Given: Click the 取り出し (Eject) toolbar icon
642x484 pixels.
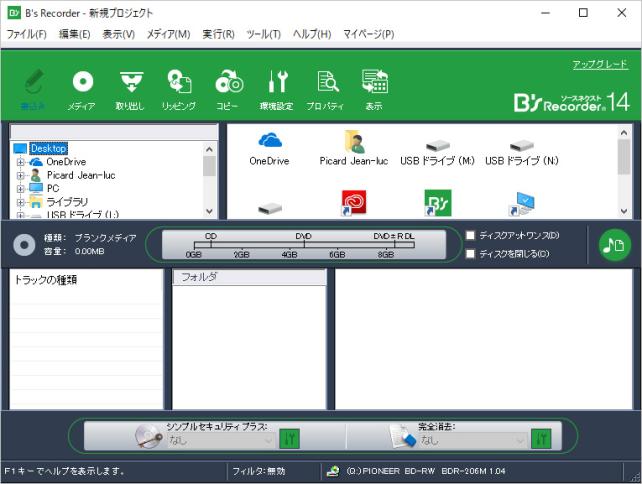Looking at the screenshot, I should point(130,90).
